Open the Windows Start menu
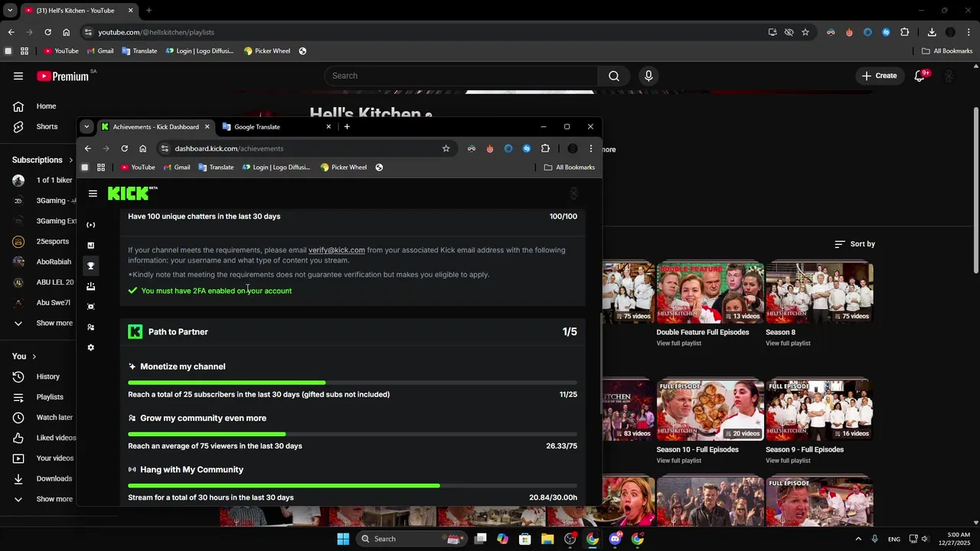Screen dimensions: 980x551 [x=343, y=539]
